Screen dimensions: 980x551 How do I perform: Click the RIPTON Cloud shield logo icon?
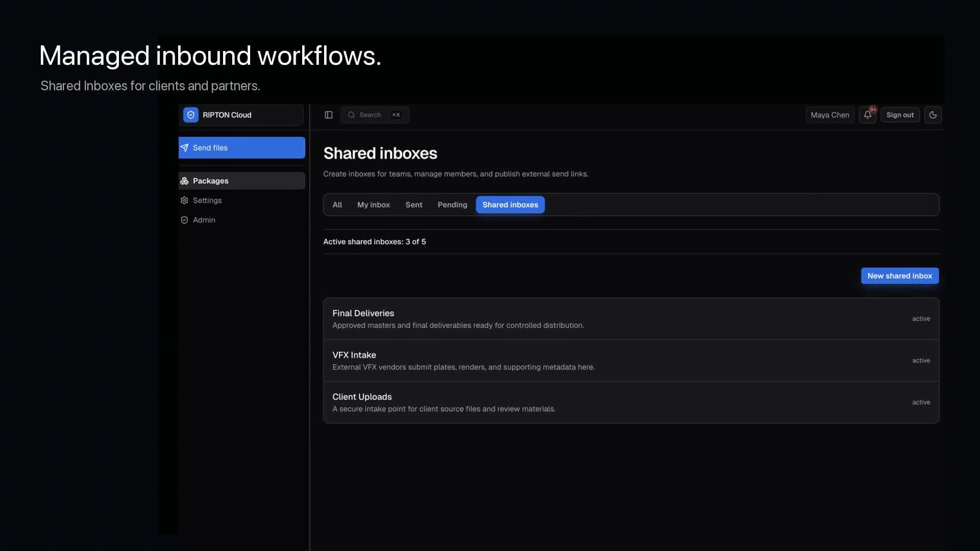coord(190,115)
